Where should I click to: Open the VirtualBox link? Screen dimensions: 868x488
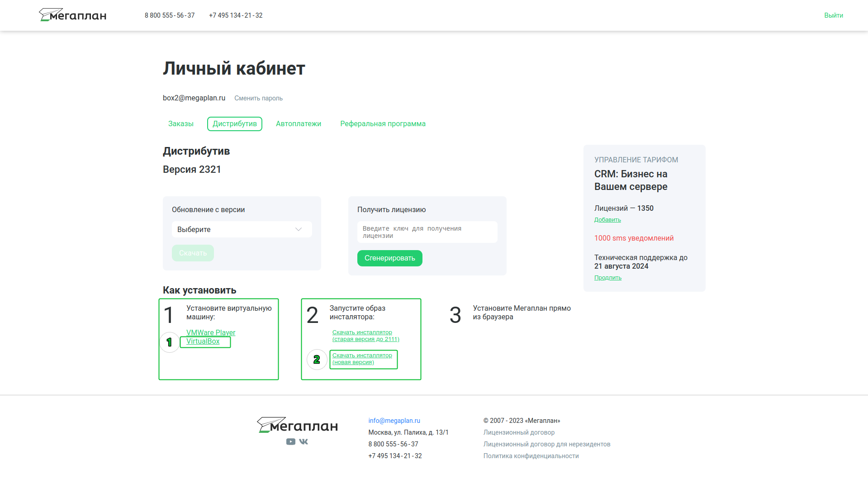(x=203, y=341)
